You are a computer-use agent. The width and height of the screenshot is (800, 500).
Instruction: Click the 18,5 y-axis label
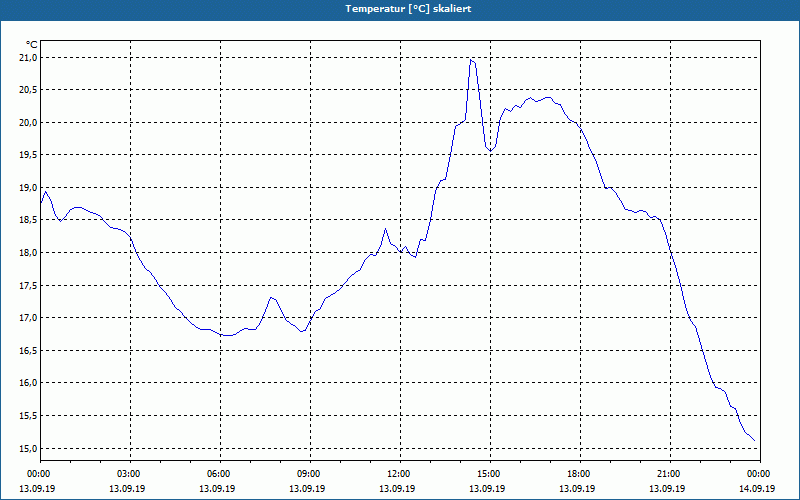click(28, 220)
